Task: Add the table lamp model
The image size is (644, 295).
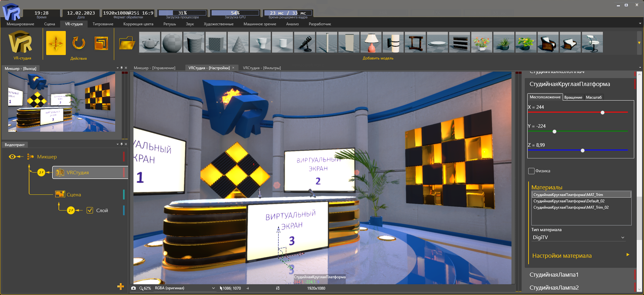Action: click(x=371, y=42)
